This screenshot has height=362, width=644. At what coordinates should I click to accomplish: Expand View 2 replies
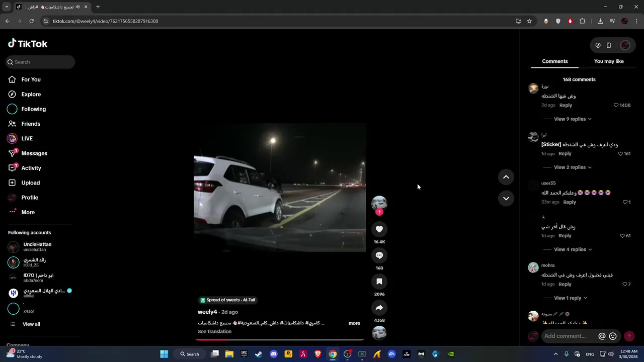click(573, 167)
